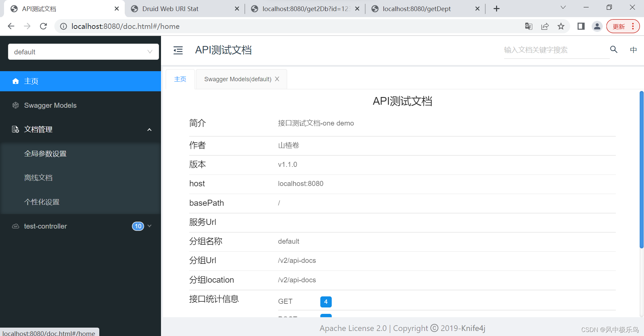Click the browser forward arrow
The image size is (644, 336).
click(x=27, y=26)
